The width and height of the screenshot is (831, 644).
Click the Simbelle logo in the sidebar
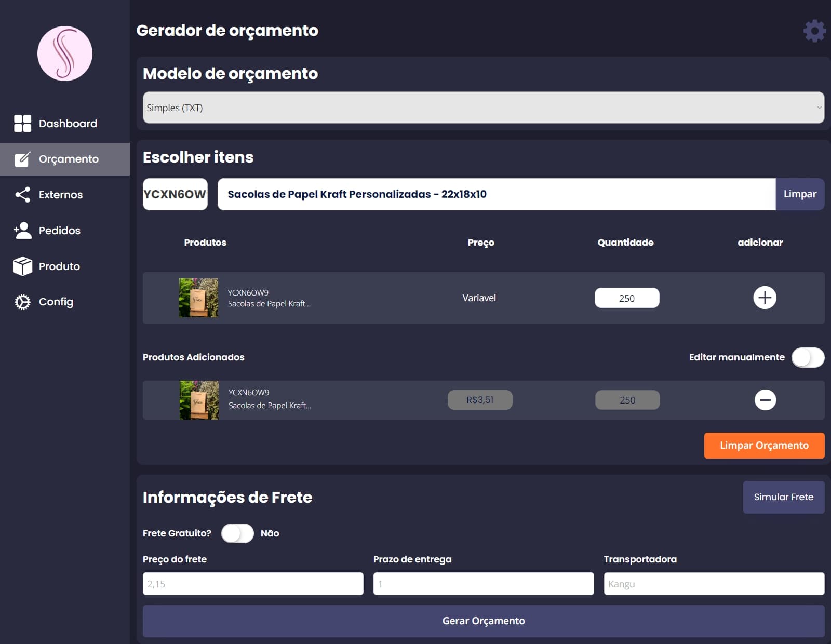(64, 53)
